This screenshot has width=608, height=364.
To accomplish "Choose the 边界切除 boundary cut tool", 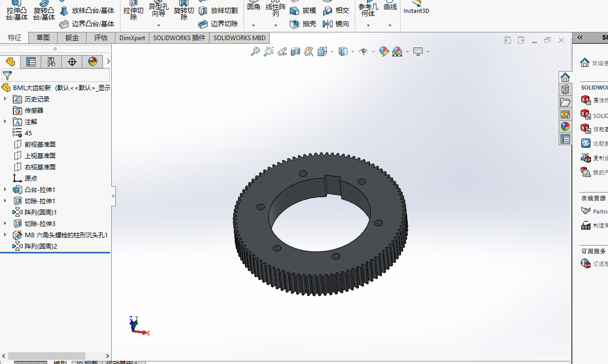I will coord(218,24).
